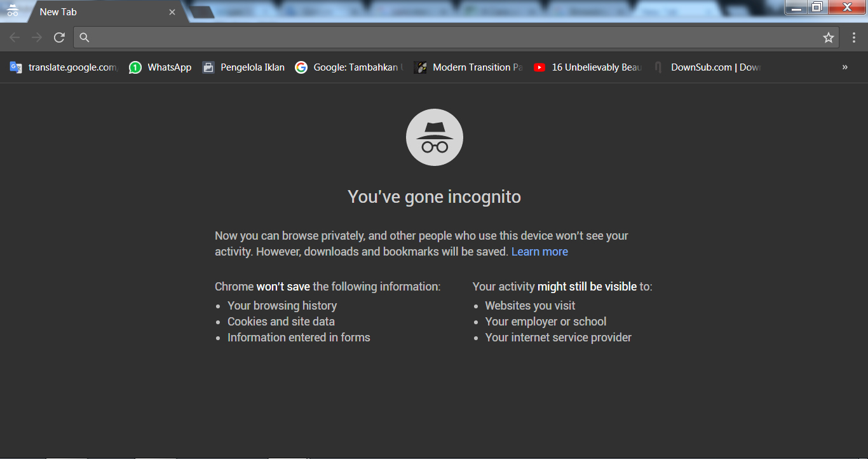Open the Pengelola Iklan bookmark

[x=243, y=67]
